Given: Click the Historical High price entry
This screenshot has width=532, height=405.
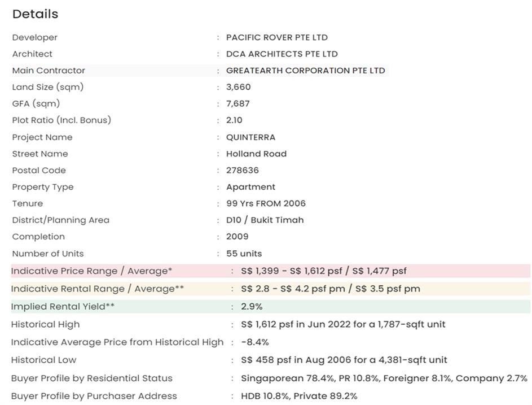Looking at the screenshot, I should [x=342, y=324].
